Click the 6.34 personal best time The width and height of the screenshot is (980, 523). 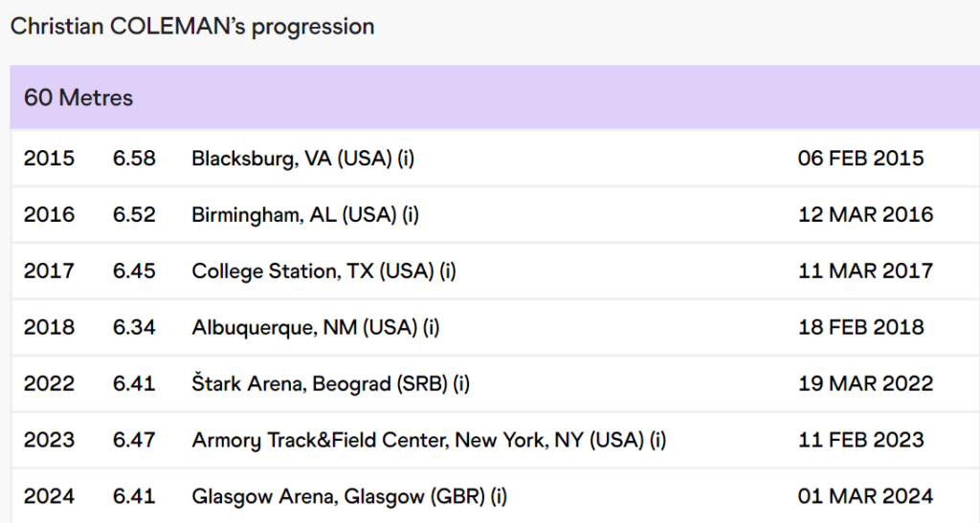(134, 328)
